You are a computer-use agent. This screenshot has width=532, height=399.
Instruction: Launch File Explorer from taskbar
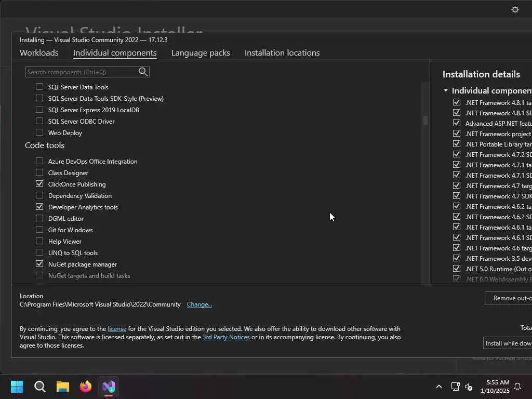point(63,387)
